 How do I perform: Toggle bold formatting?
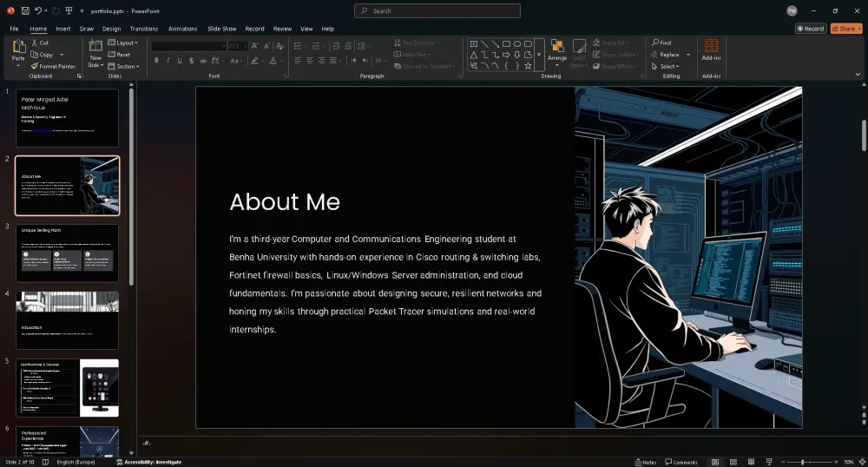click(x=156, y=61)
